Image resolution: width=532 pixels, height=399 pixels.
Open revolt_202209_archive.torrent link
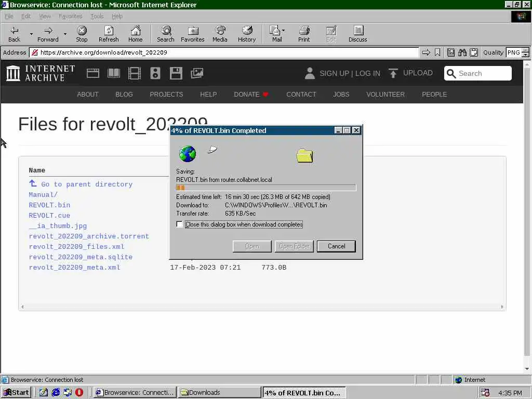89,236
